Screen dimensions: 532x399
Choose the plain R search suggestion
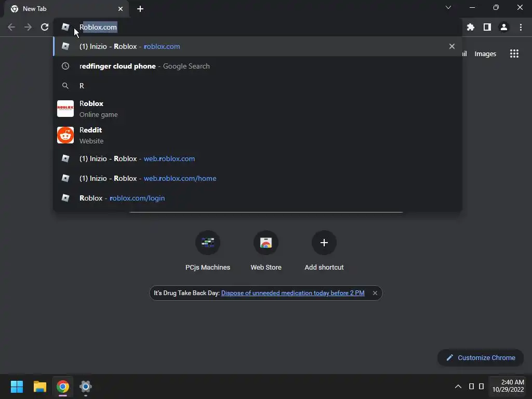click(258, 86)
